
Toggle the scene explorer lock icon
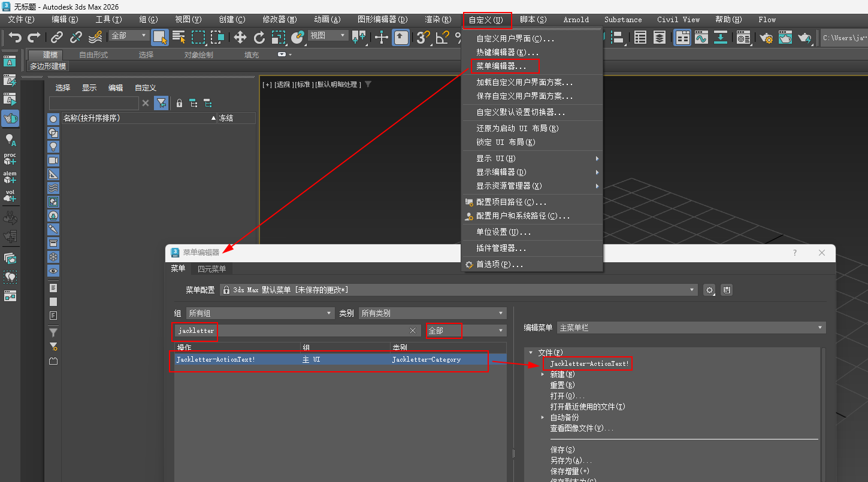(x=179, y=103)
